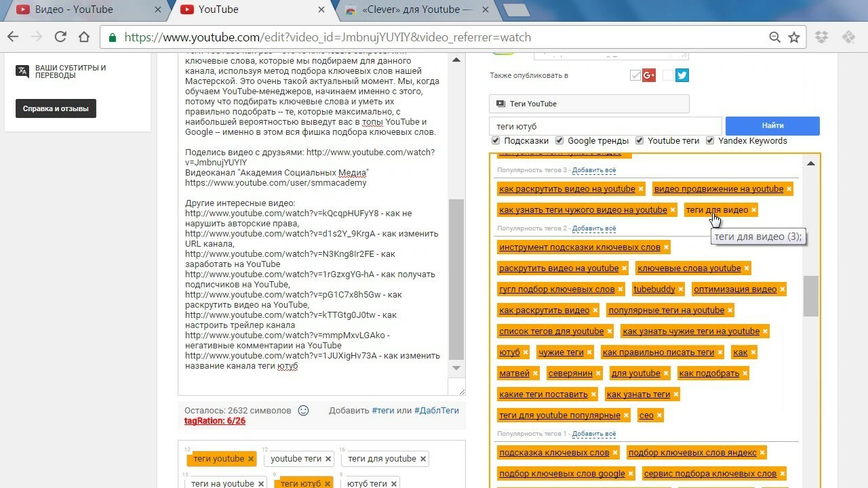Image resolution: width=868 pixels, height=488 pixels.
Task: Open the Dropbox extension icon
Action: click(822, 37)
